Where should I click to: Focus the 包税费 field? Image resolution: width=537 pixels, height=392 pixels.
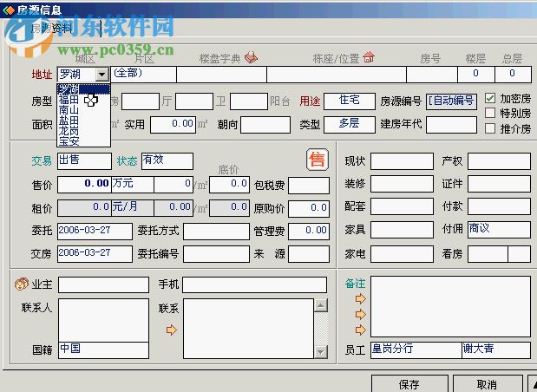coord(309,186)
